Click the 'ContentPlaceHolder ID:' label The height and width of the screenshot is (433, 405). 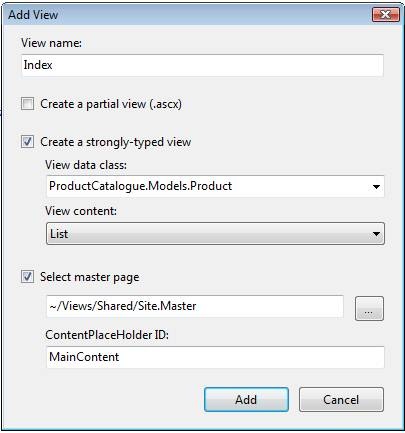tap(107, 335)
